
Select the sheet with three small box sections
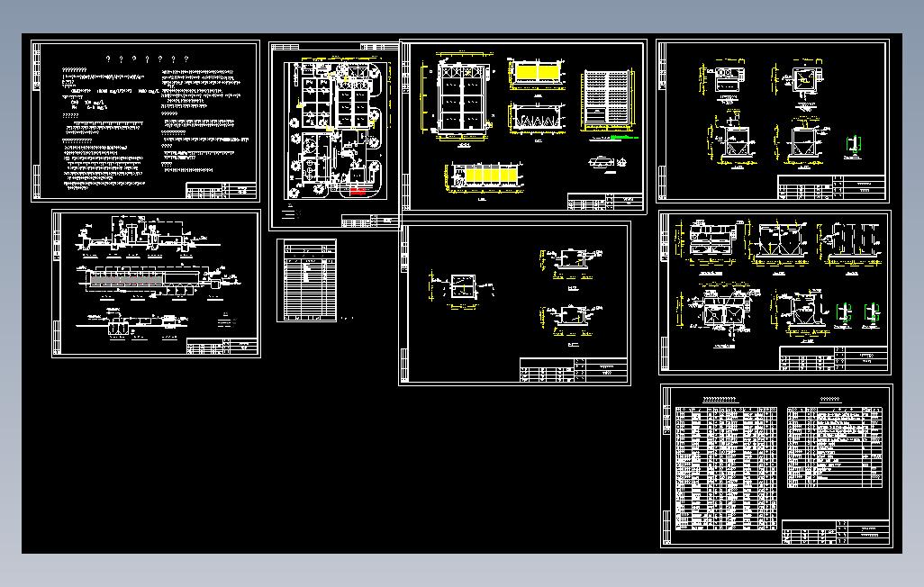515,303
